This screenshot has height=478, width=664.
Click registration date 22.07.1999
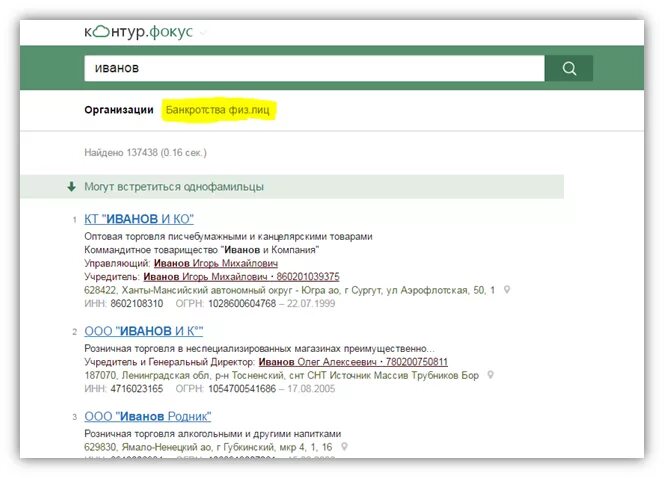pos(311,304)
